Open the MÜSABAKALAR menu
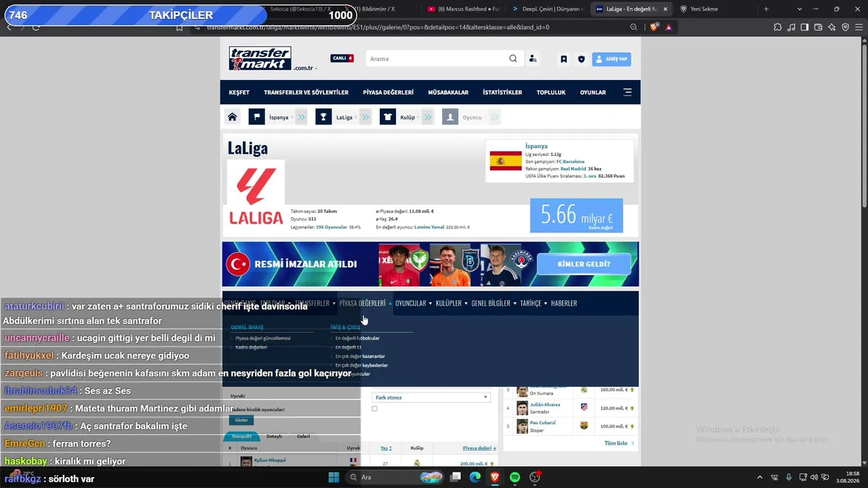868x488 pixels. (448, 92)
